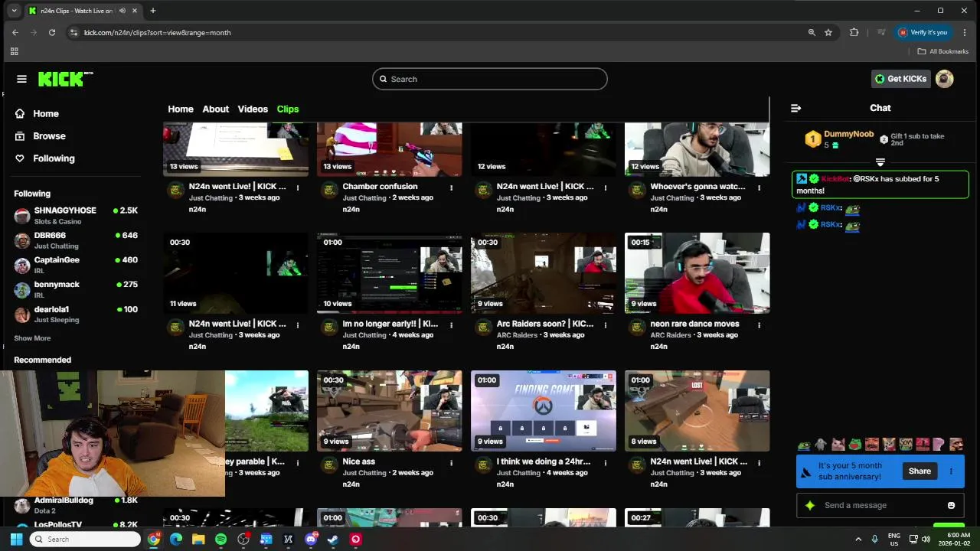Viewport: 980px width, 551px height.
Task: Expand Show More under Following
Action: pyautogui.click(x=32, y=338)
